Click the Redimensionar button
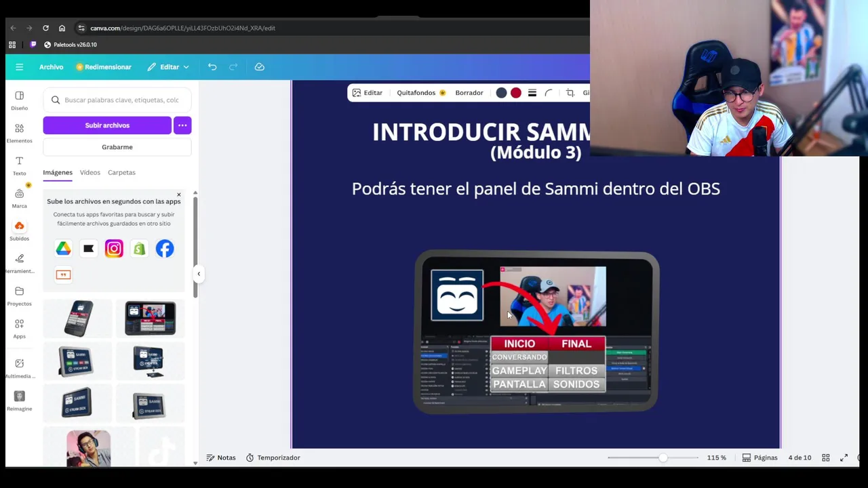 pyautogui.click(x=104, y=67)
